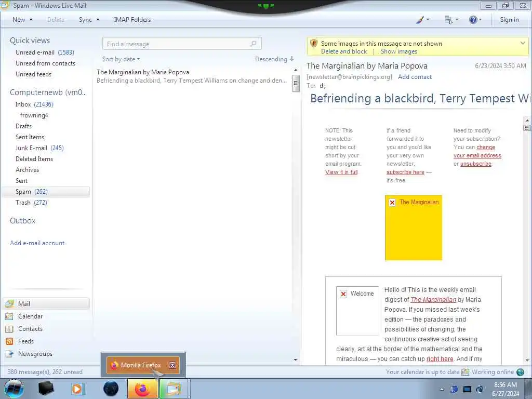Click Sign in
This screenshot has height=399, width=532.
(x=509, y=20)
